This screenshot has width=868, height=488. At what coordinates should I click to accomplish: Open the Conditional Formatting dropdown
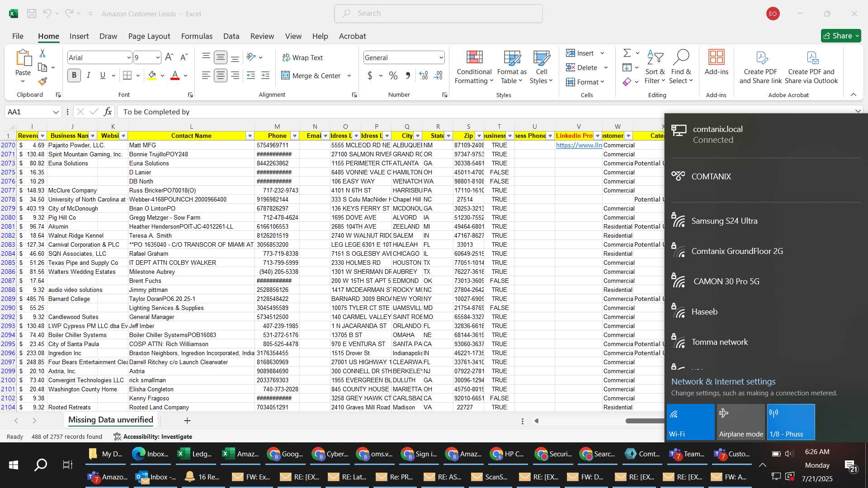pyautogui.click(x=474, y=67)
